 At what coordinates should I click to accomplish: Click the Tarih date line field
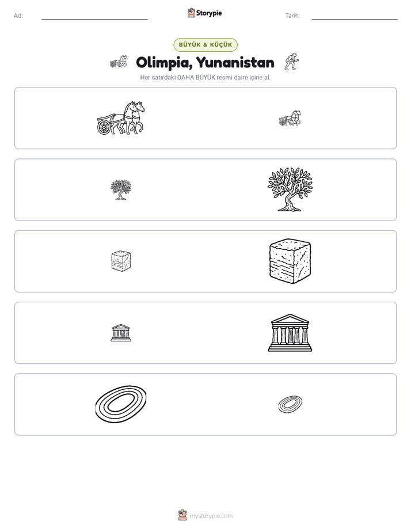pos(355,16)
